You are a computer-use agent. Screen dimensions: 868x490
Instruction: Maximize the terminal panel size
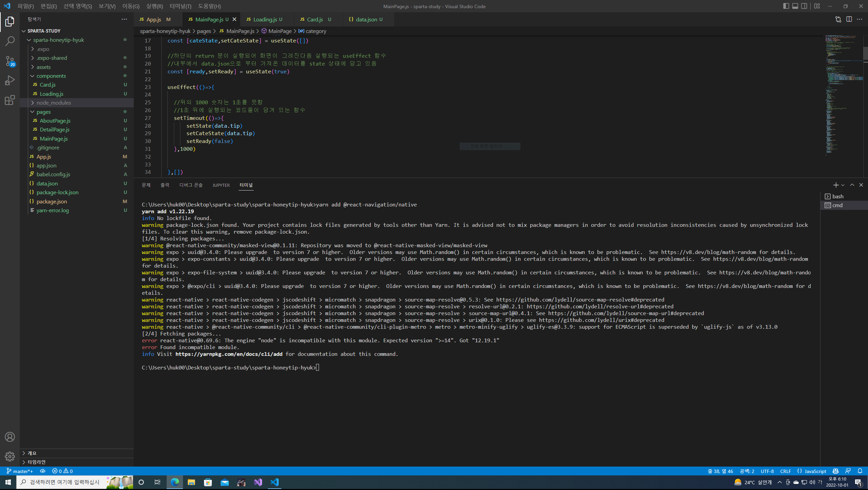pos(852,185)
